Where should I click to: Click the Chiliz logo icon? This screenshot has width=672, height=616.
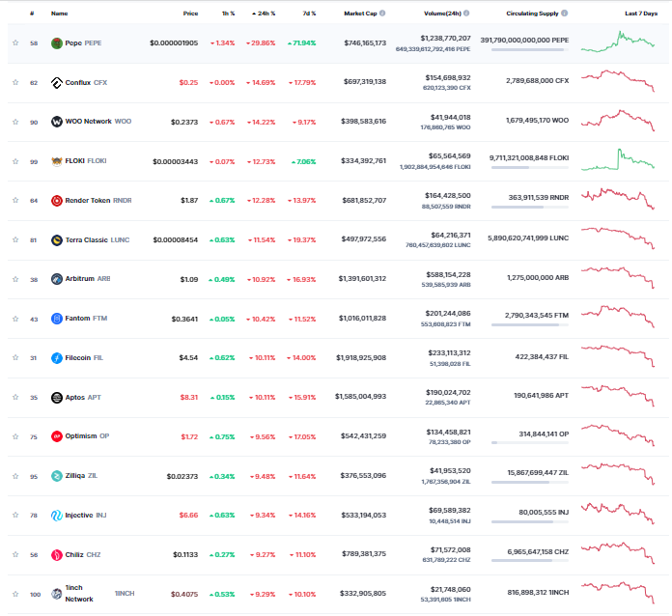(57, 555)
